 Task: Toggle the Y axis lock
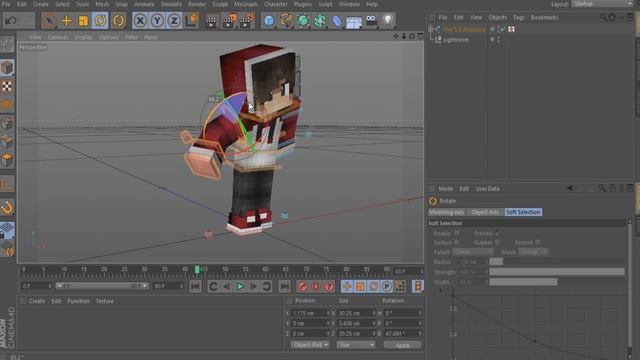tap(157, 20)
